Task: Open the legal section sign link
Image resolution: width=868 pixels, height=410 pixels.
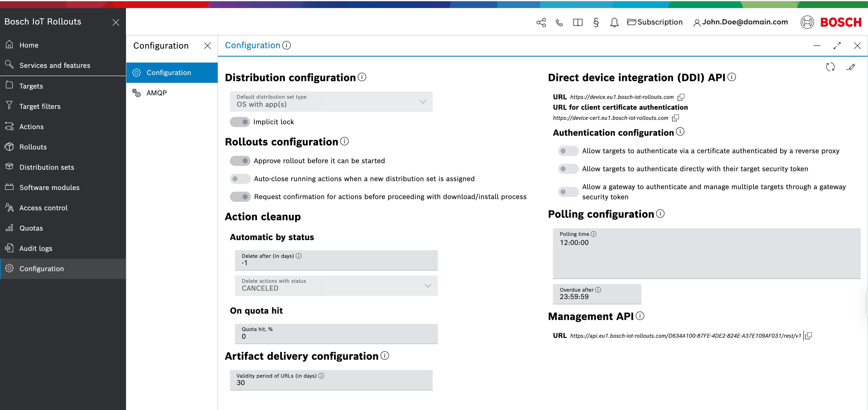Action: click(596, 23)
